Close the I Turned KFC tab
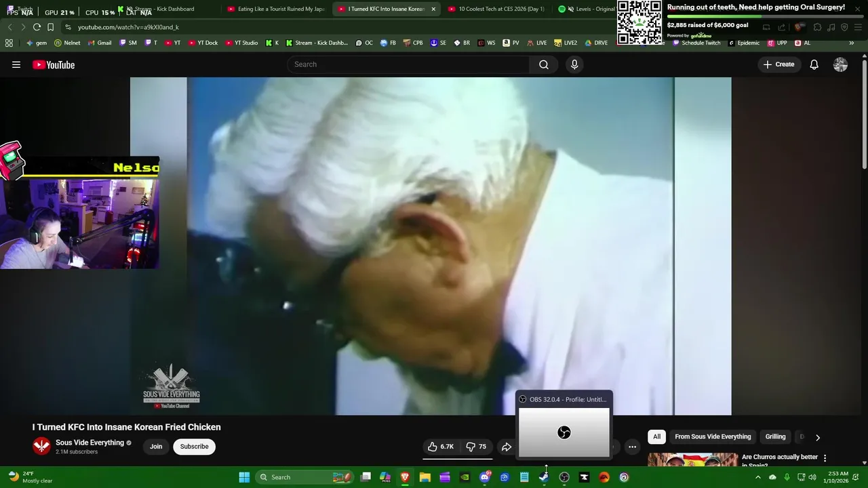Image resolution: width=868 pixels, height=488 pixels. click(433, 9)
